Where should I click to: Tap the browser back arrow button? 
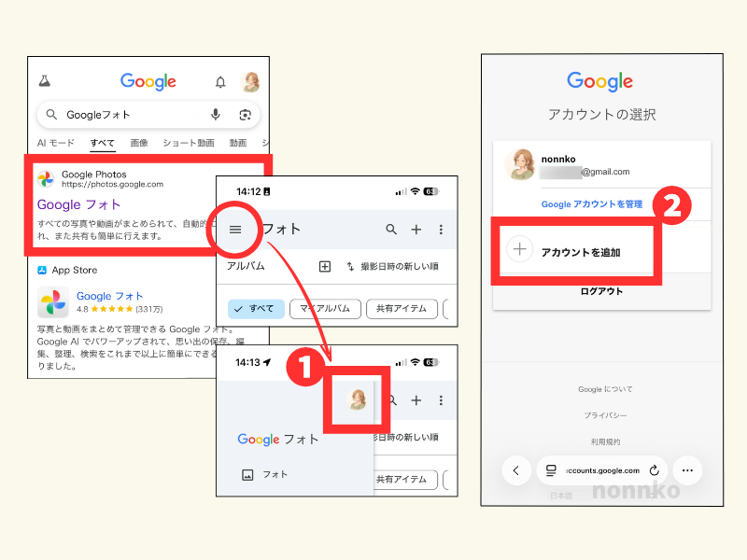tap(516, 470)
